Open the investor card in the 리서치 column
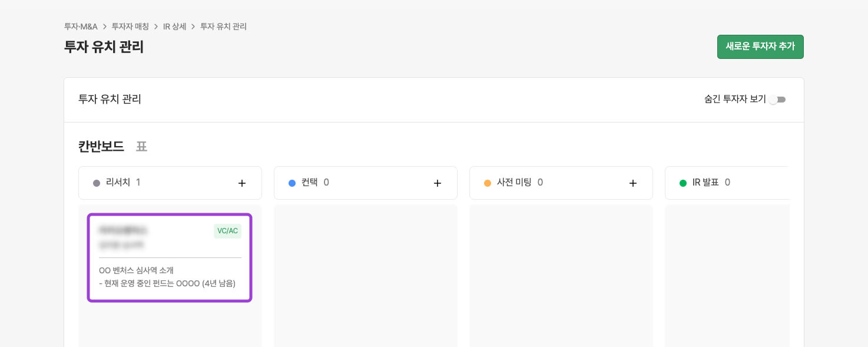The image size is (868, 347). click(170, 257)
